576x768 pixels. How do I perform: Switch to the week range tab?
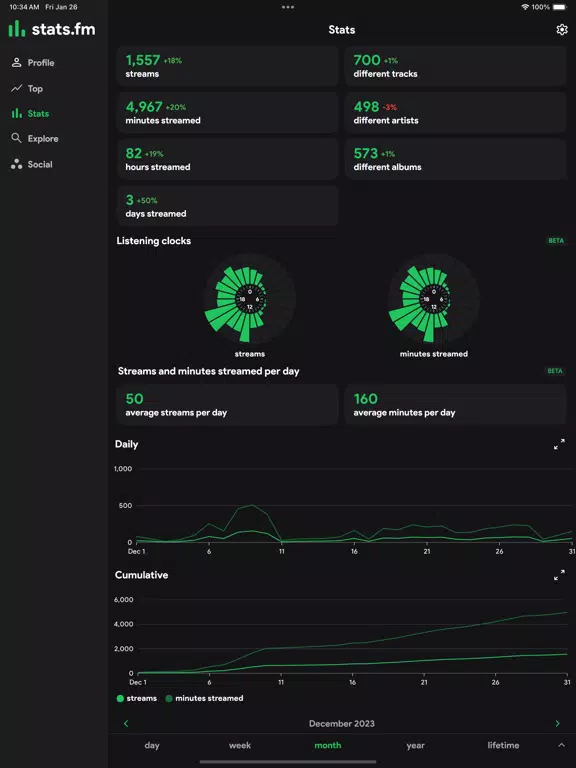tap(240, 745)
